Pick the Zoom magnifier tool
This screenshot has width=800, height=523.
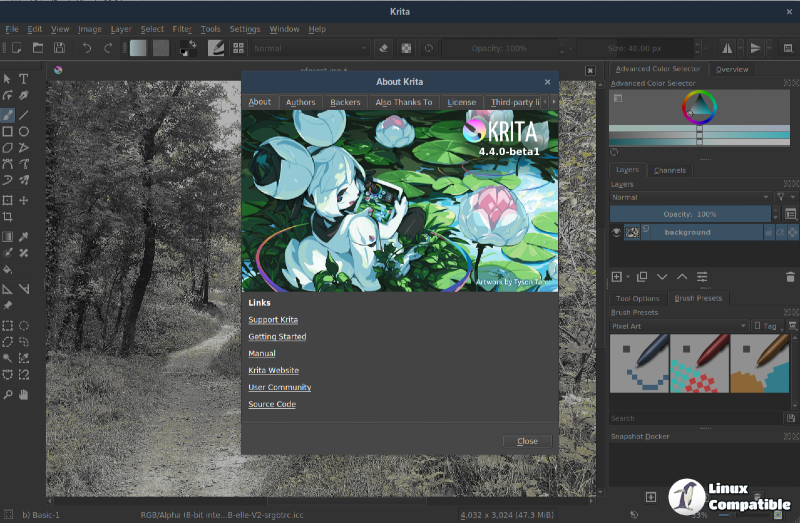point(8,395)
